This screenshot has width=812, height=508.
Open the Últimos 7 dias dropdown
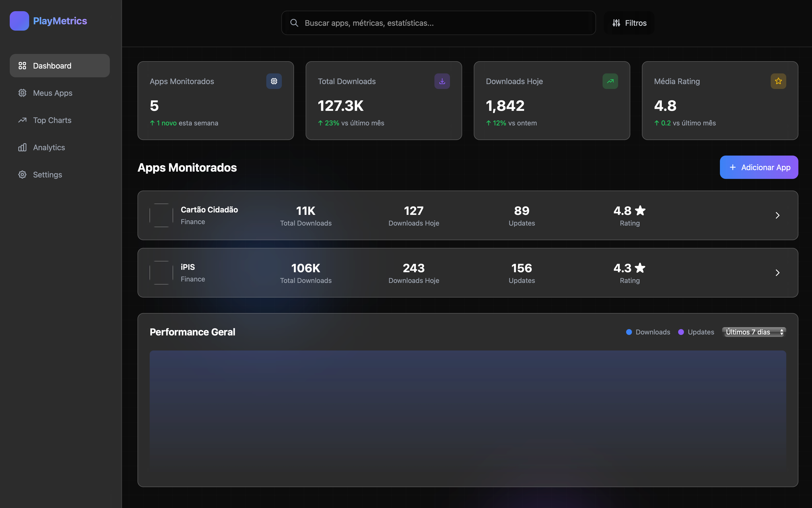pyautogui.click(x=754, y=332)
